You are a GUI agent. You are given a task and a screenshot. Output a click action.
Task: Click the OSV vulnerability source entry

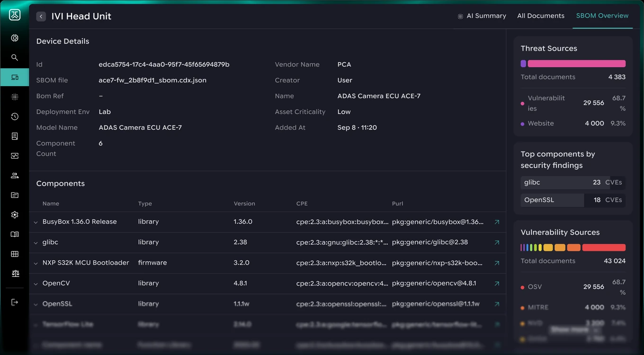(x=573, y=287)
